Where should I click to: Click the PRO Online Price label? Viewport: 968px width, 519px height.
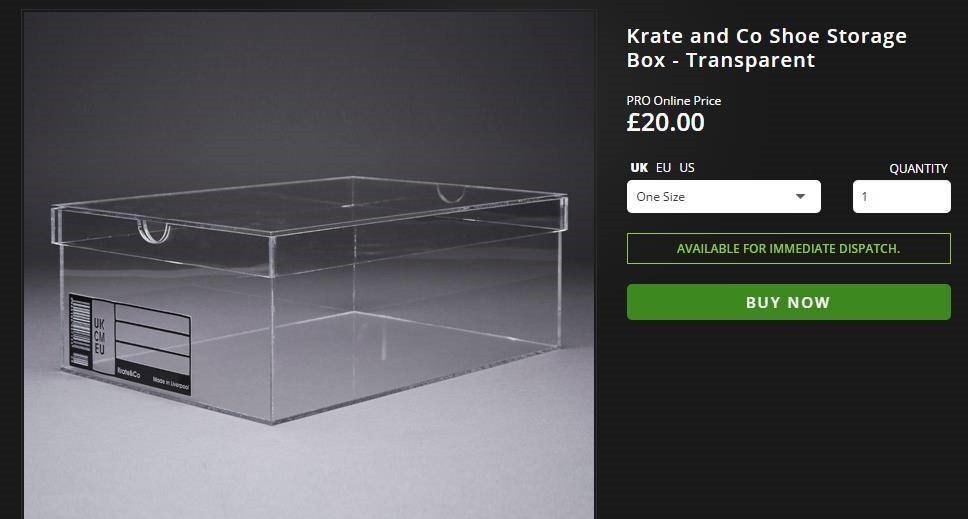(673, 101)
